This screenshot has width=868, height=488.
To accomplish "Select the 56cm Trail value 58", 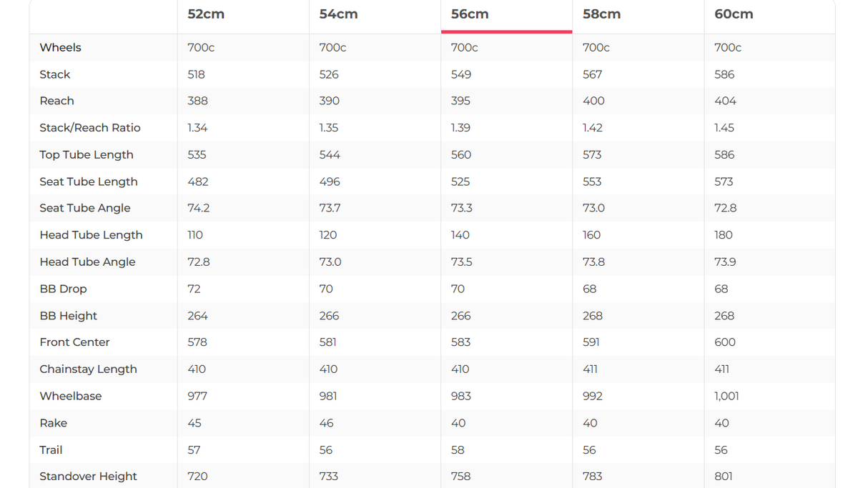I will (x=458, y=450).
